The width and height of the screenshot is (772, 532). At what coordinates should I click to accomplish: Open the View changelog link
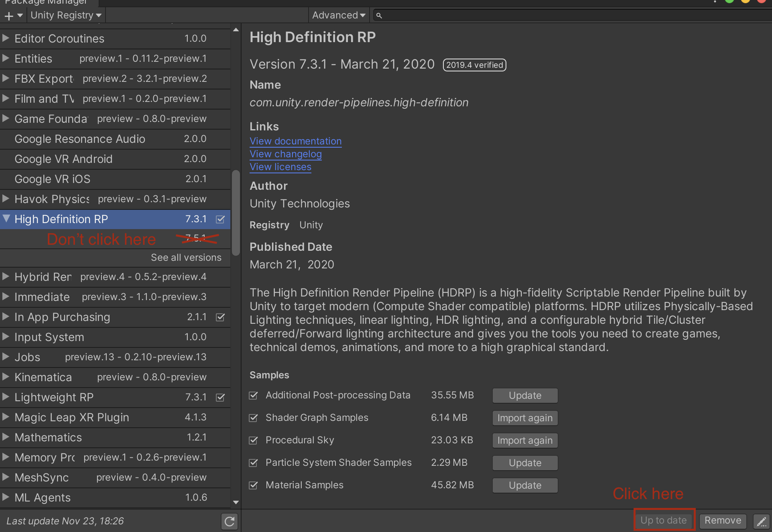(286, 154)
